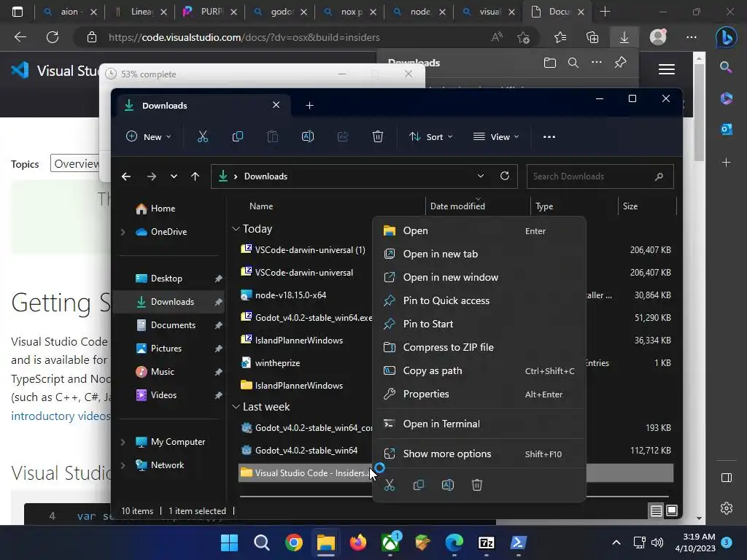
Task: Click the Rename icon at context menu bottom
Action: pyautogui.click(x=448, y=485)
